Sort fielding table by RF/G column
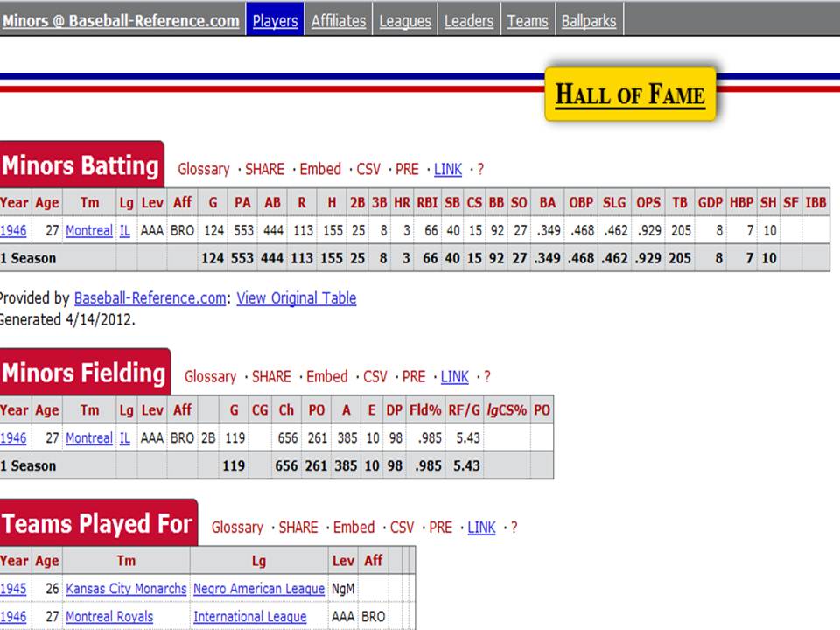This screenshot has height=630, width=840. (464, 409)
